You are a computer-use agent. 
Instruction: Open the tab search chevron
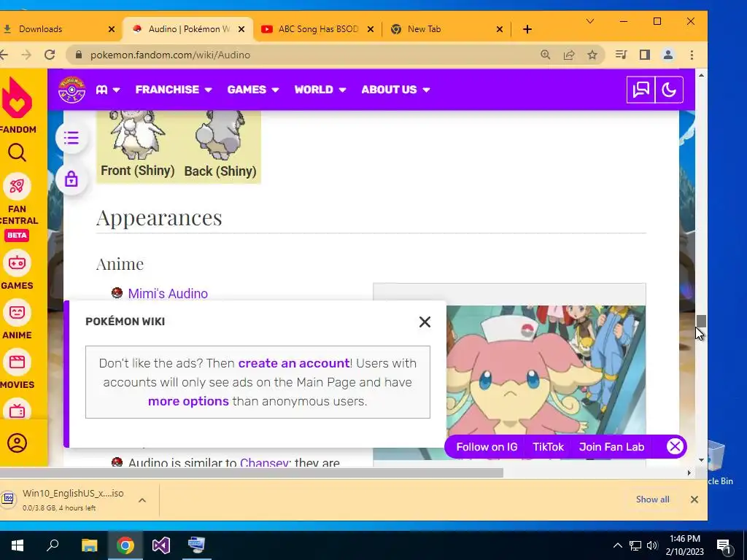(x=589, y=21)
